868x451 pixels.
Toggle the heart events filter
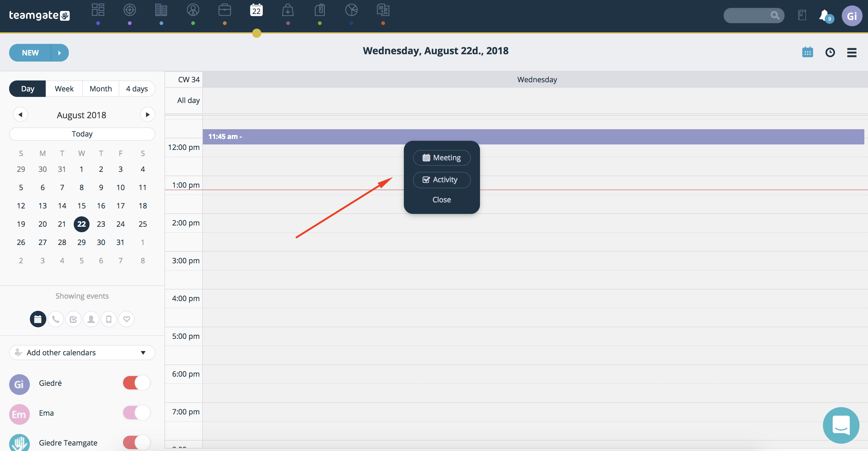click(x=126, y=319)
